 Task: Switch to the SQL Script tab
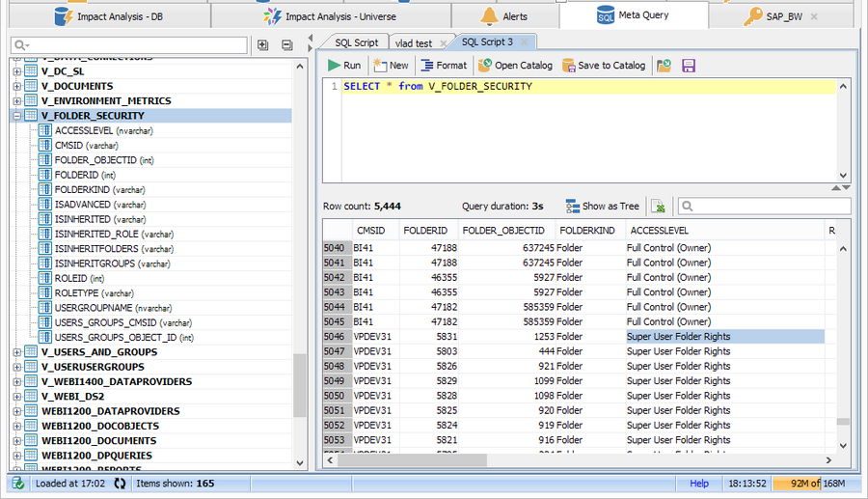357,42
